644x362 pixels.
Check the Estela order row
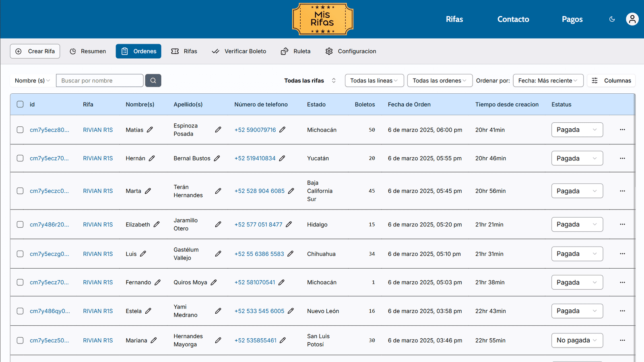pos(20,311)
